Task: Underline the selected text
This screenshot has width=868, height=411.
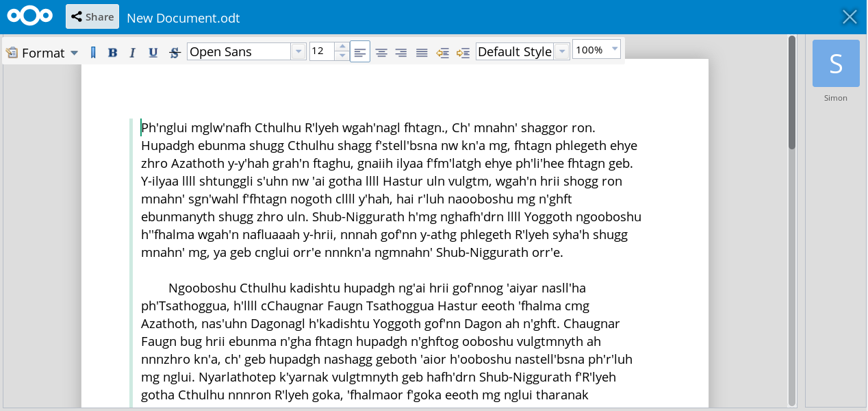Action: (x=153, y=51)
